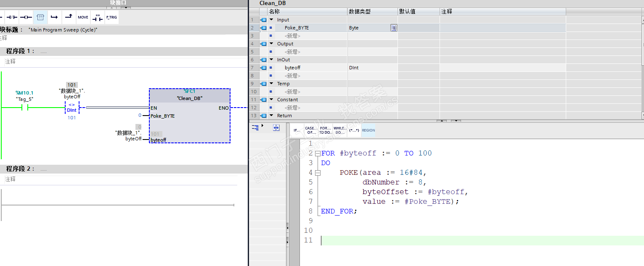This screenshot has width=644, height=266.
Task: Collapse the Return section
Action: point(271,116)
